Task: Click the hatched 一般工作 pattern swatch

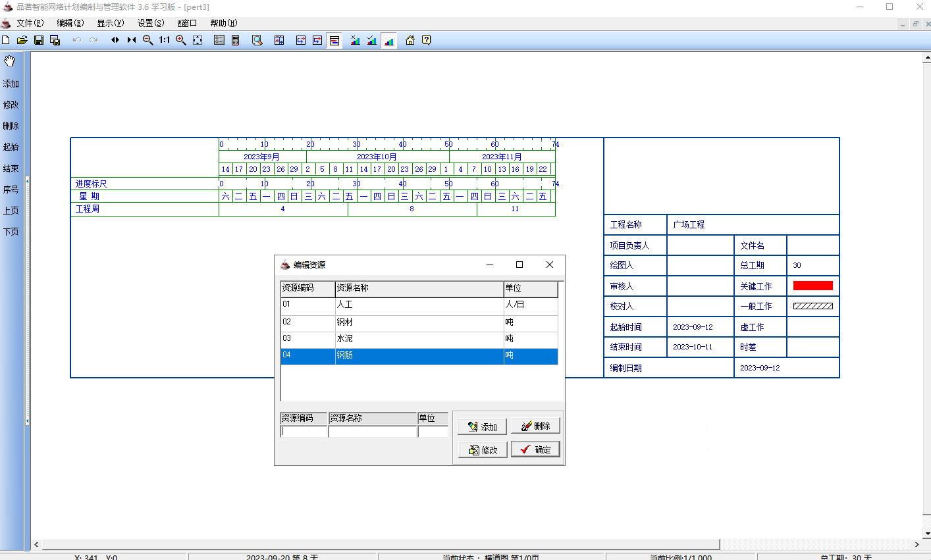Action: point(813,306)
